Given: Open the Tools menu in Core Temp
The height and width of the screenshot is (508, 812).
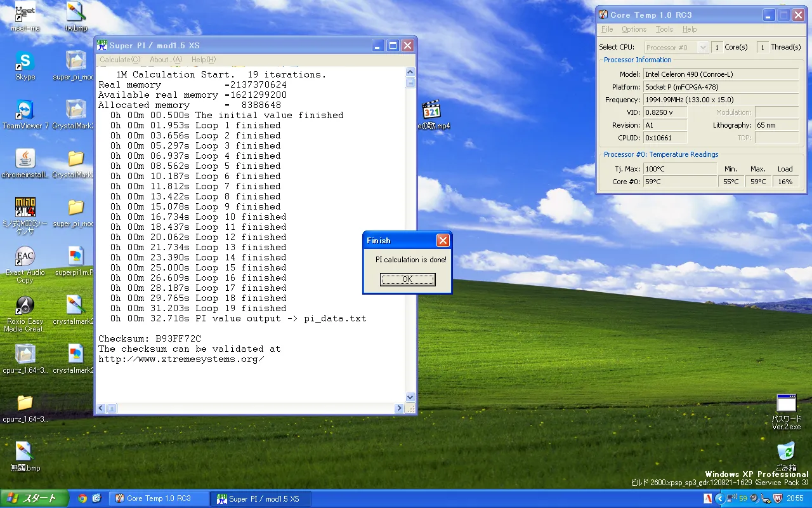Looking at the screenshot, I should point(664,29).
